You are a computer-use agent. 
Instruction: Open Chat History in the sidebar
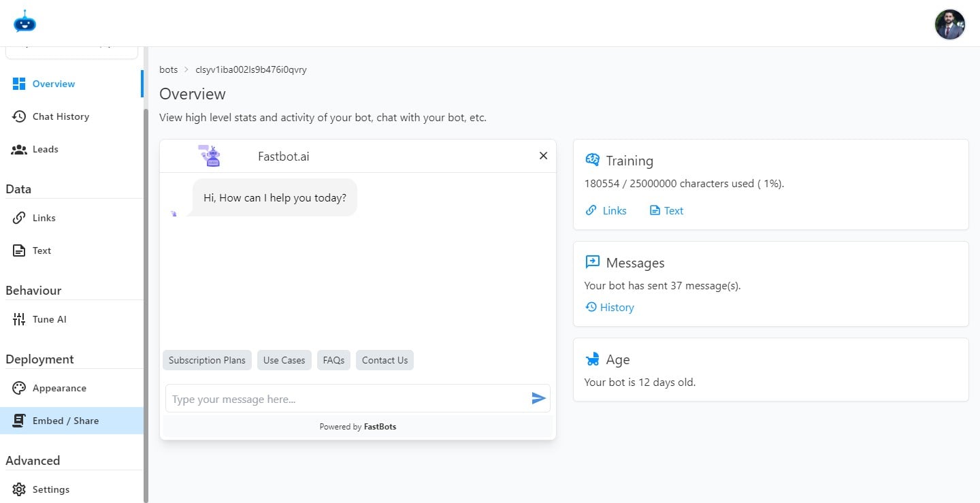pos(61,116)
